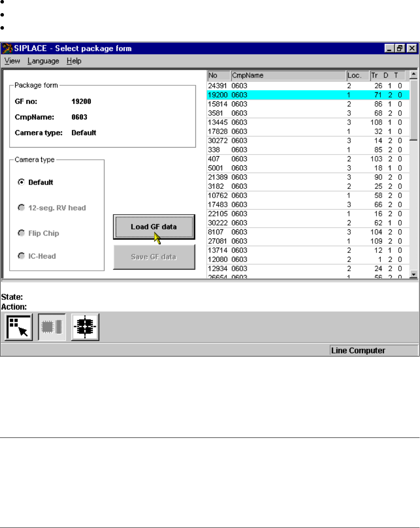Select package form row 17828

tap(308, 131)
